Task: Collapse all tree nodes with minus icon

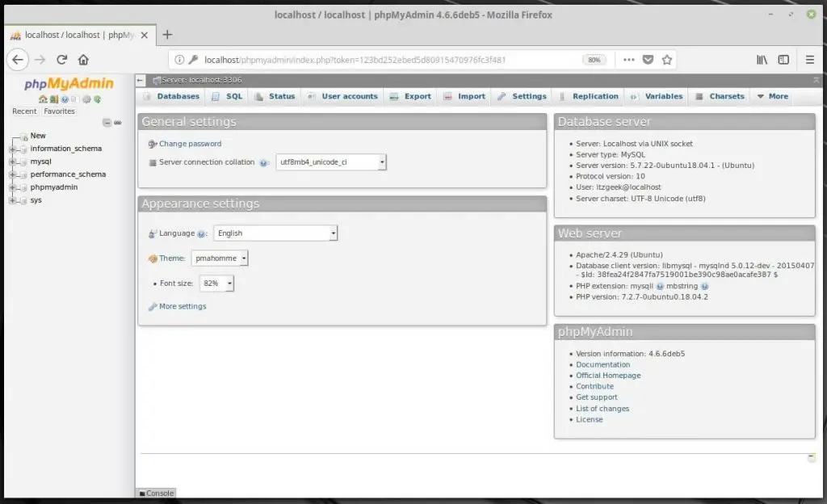Action: [x=107, y=123]
